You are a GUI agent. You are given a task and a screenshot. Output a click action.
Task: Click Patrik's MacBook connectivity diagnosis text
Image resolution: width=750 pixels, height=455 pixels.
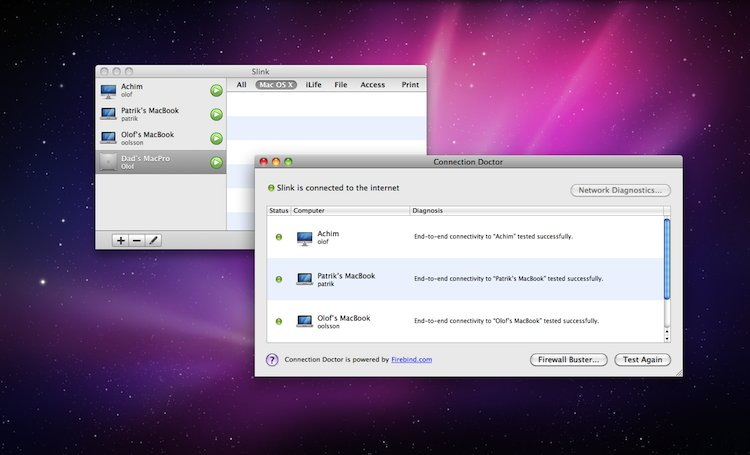[508, 278]
